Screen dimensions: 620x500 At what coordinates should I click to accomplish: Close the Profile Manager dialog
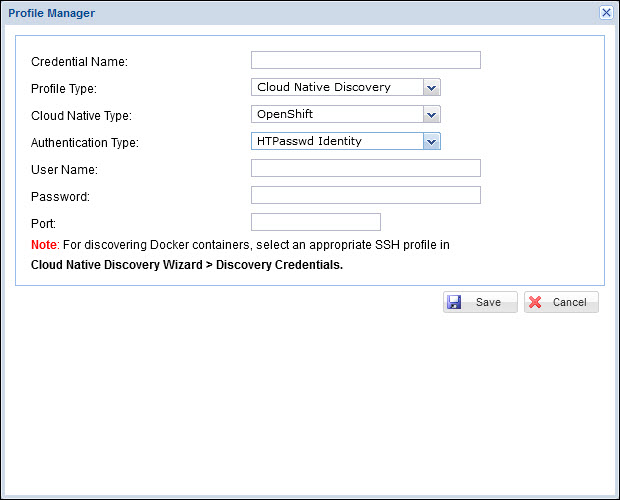[606, 12]
